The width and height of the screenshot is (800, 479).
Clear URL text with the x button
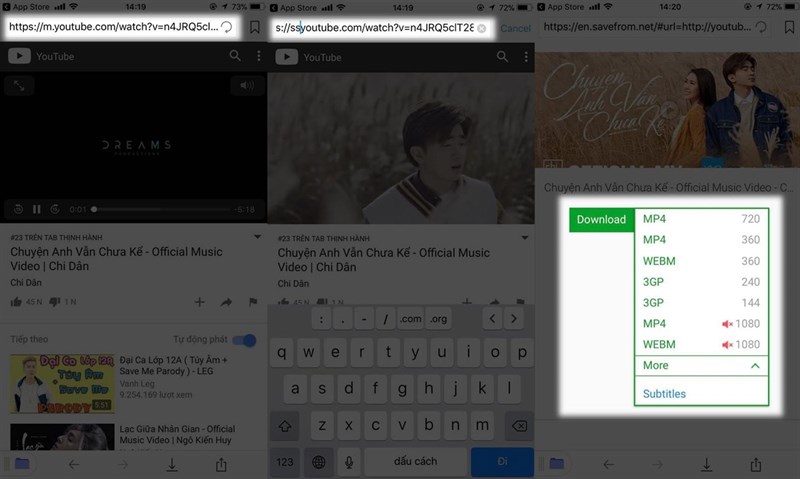(481, 29)
